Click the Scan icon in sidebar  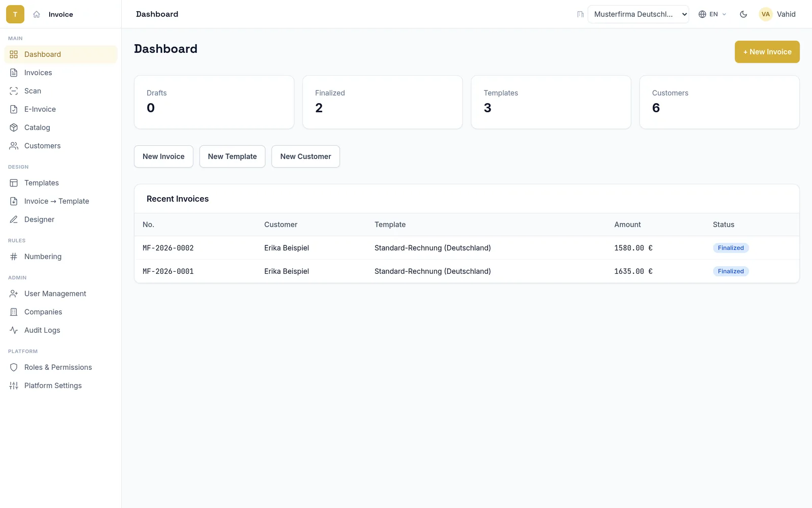point(14,91)
